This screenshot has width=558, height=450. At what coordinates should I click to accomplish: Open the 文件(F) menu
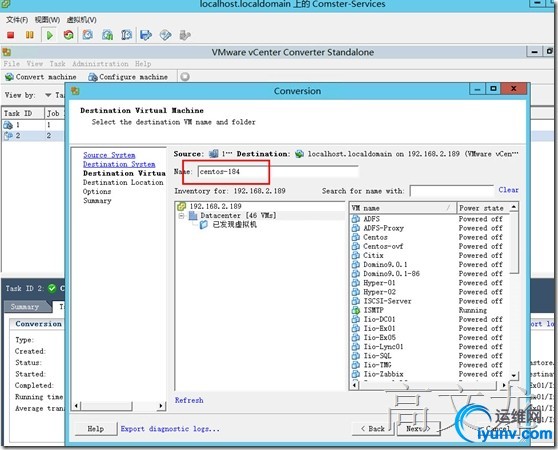coord(17,20)
